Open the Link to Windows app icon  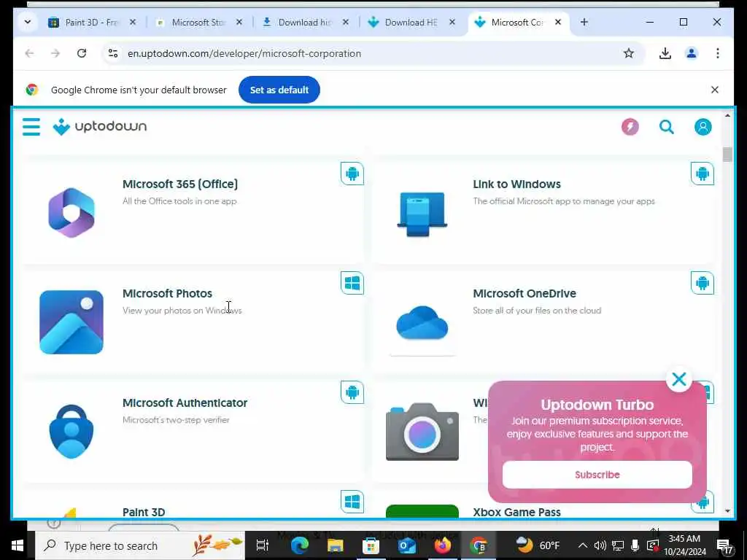point(422,214)
